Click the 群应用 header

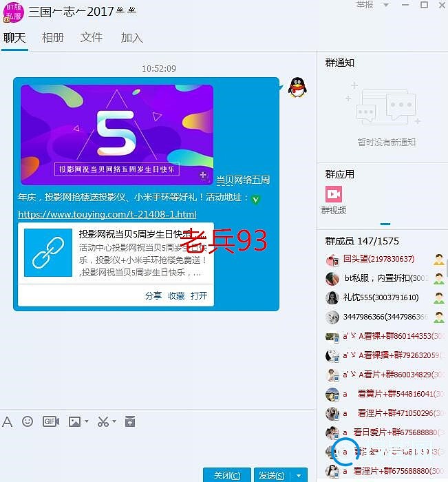(x=340, y=174)
